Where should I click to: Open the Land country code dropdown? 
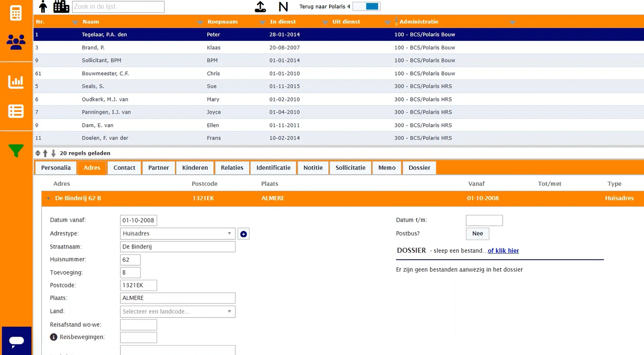pyautogui.click(x=177, y=311)
